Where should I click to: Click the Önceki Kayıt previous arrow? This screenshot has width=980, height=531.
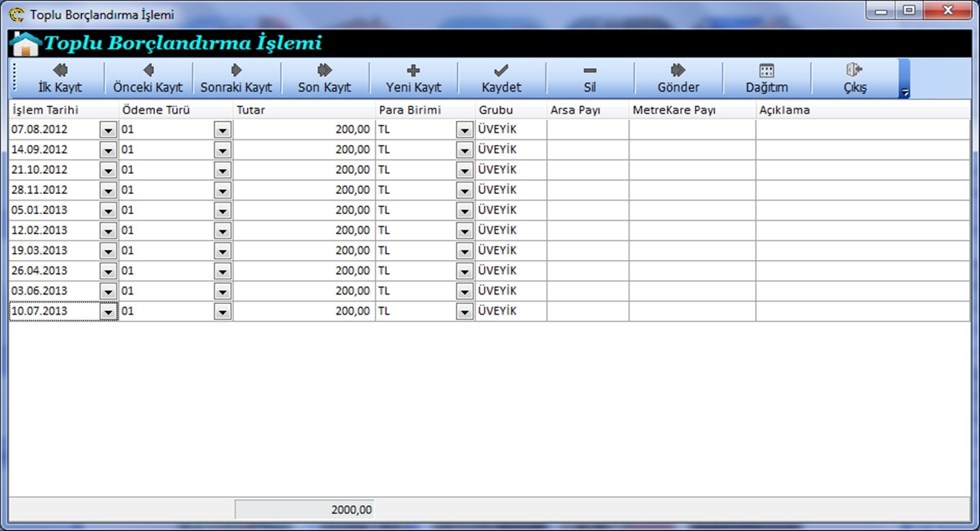(x=148, y=78)
